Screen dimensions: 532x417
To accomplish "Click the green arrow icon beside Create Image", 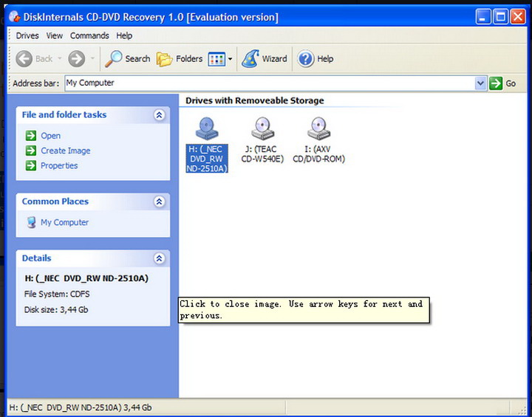I will [31, 151].
